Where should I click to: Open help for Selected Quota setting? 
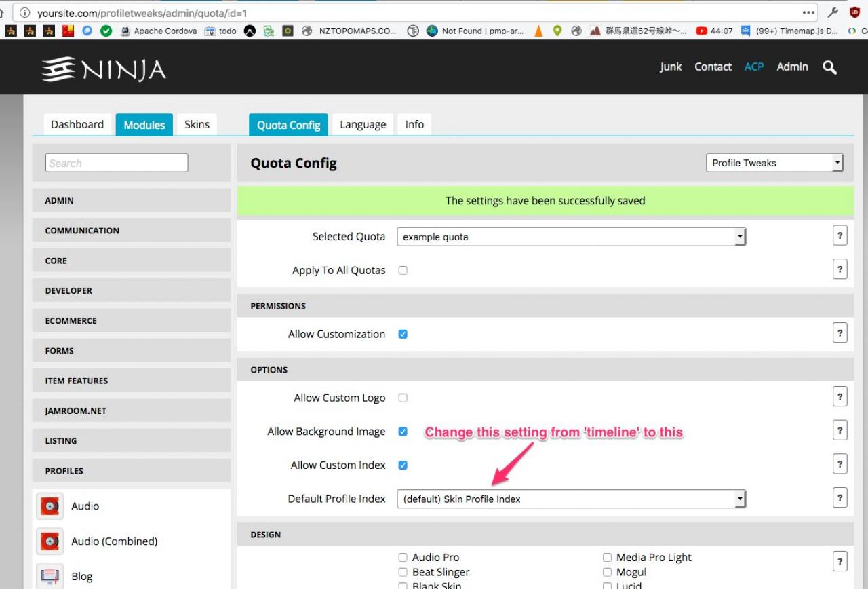(x=840, y=235)
